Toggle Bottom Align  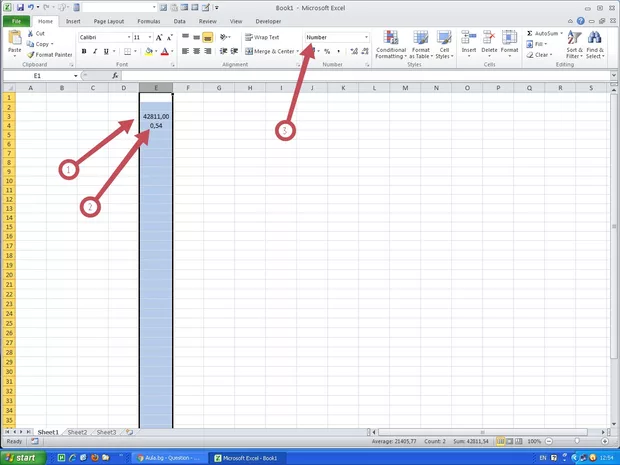click(208, 37)
